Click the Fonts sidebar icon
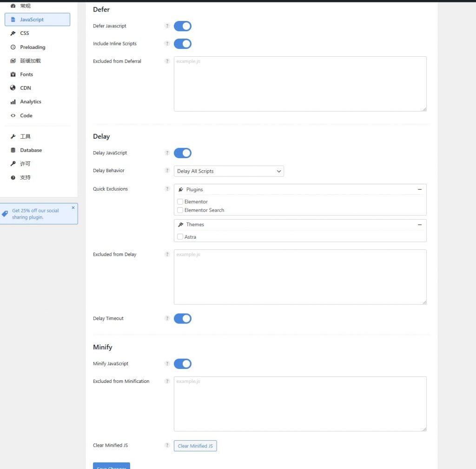The height and width of the screenshot is (469, 476). click(x=13, y=74)
